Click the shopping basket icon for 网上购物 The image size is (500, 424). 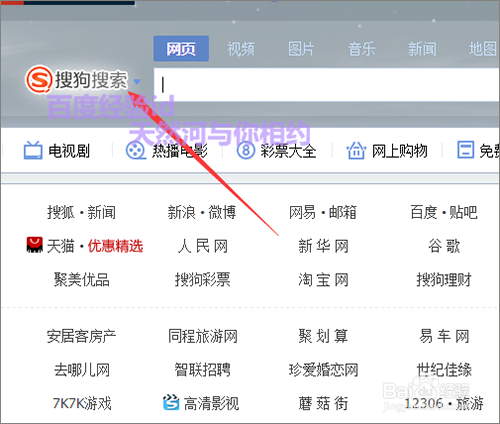(356, 150)
